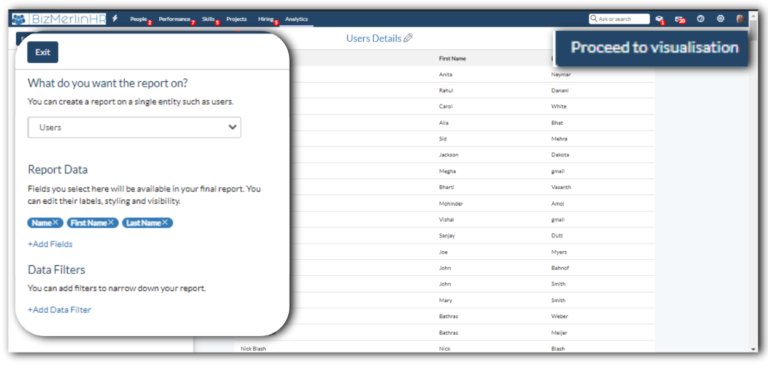Remove the First Name field chip

[111, 223]
